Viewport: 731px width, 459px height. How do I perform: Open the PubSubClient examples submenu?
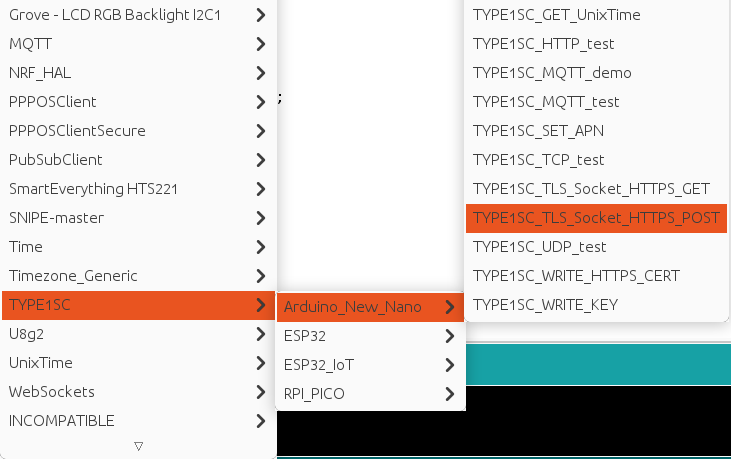pyautogui.click(x=138, y=160)
